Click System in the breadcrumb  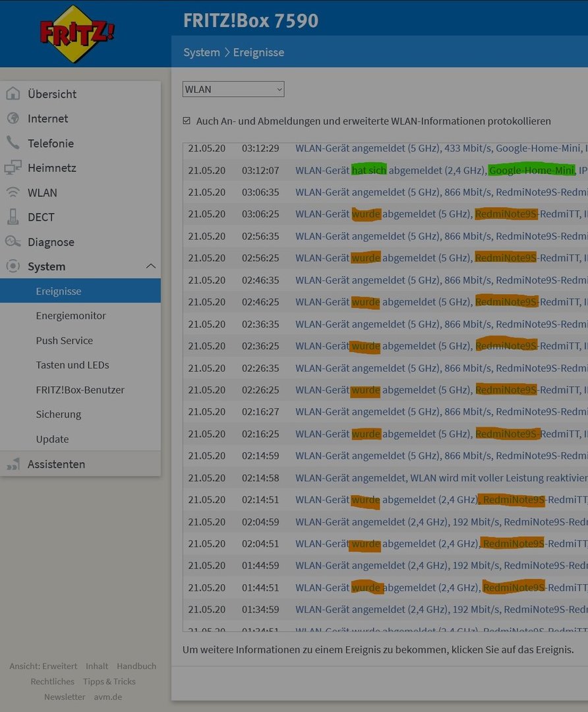tap(202, 52)
